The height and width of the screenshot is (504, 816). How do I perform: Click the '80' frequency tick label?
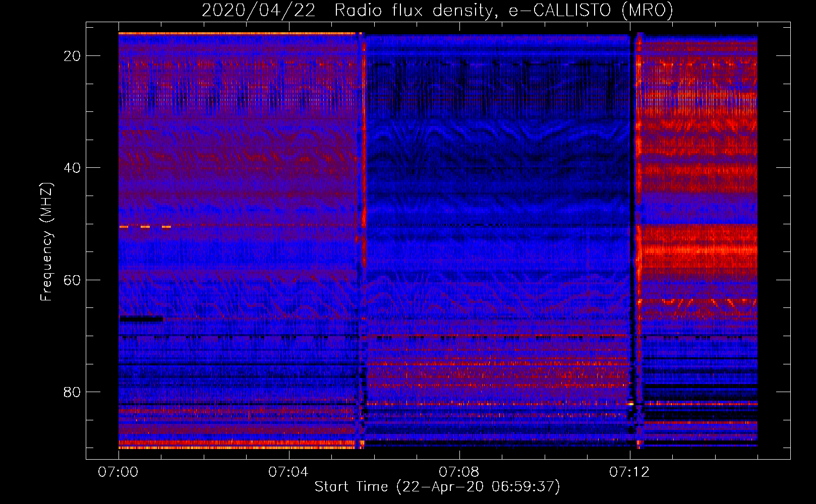coord(72,392)
